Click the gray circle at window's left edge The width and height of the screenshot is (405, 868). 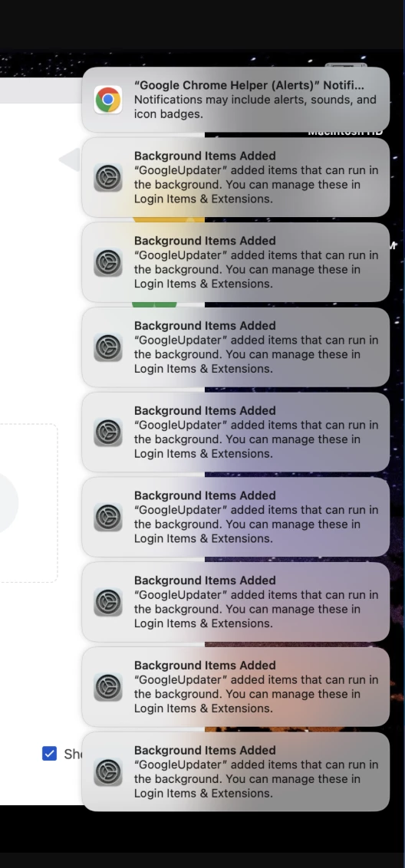[8, 503]
